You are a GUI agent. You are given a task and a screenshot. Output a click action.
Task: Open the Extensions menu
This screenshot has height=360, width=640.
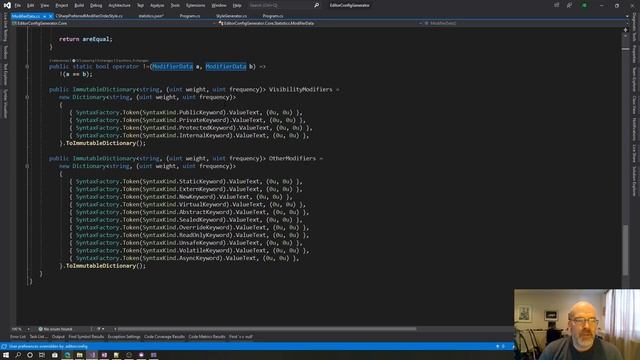(x=196, y=5)
